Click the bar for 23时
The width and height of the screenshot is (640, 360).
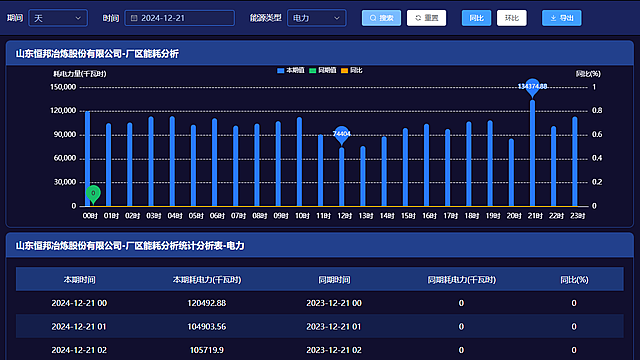[x=575, y=162]
